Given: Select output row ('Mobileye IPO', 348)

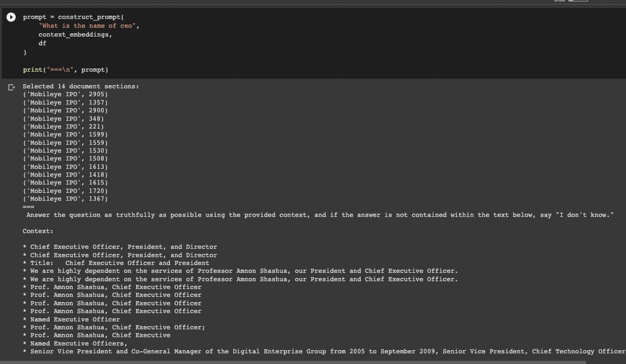Looking at the screenshot, I should click(x=63, y=118).
